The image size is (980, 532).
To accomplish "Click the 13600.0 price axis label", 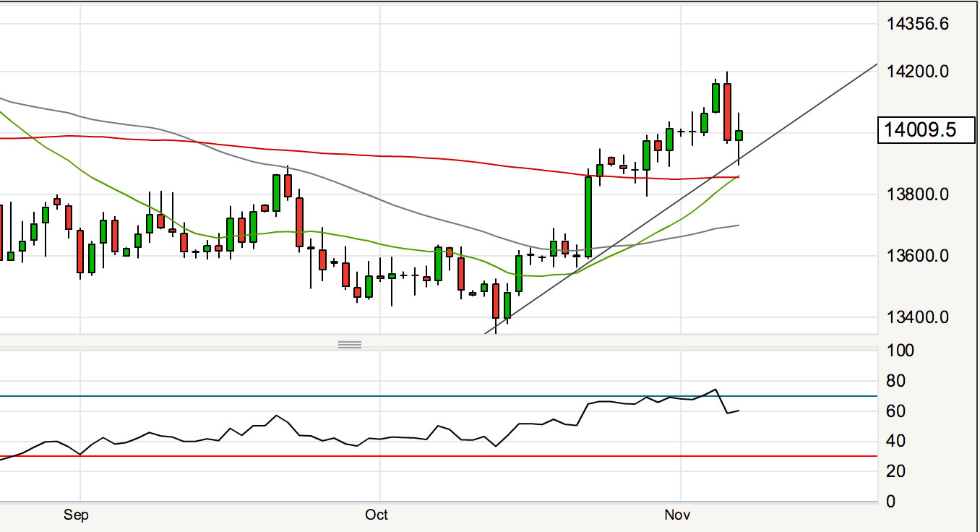I will click(x=918, y=256).
